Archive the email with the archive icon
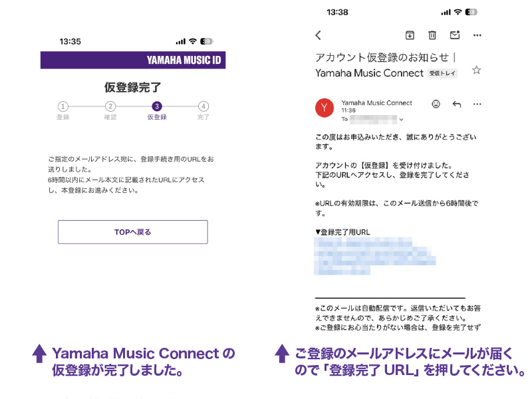Viewport: 532px width, 399px height. coord(410,35)
